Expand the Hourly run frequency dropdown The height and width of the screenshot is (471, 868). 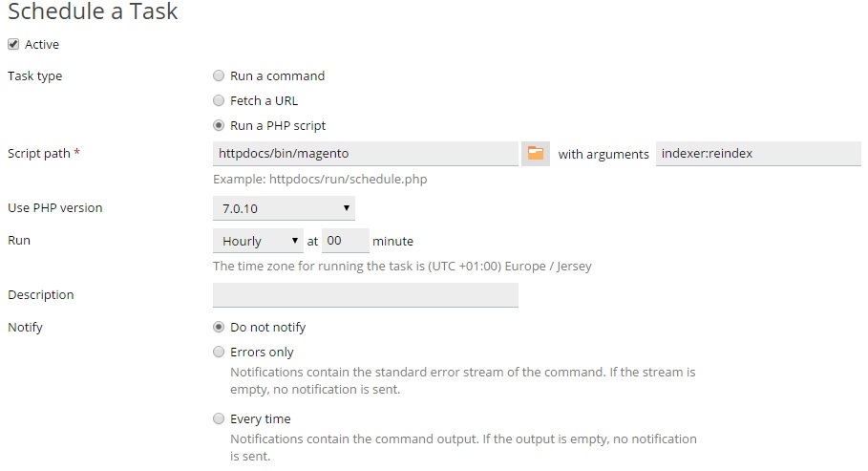tap(258, 241)
